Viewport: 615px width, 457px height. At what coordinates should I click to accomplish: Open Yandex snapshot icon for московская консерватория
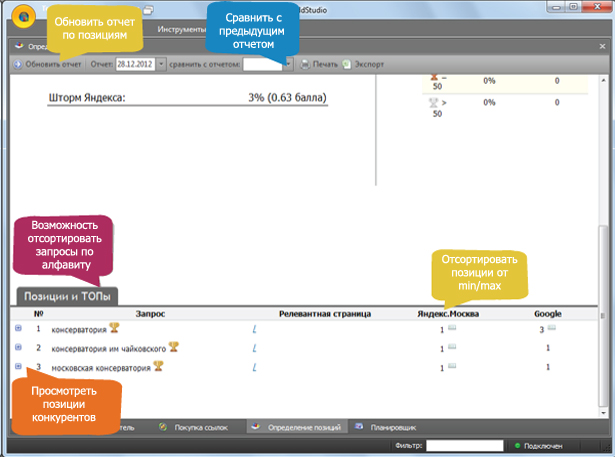click(452, 366)
